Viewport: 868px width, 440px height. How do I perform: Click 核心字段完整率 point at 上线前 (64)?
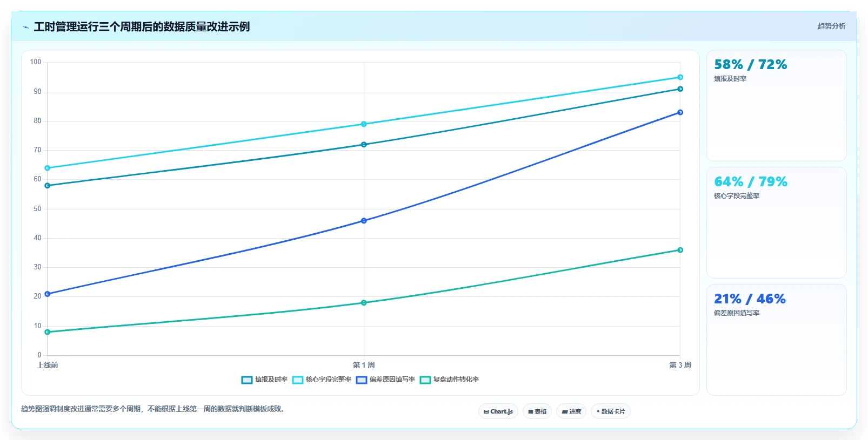point(48,168)
